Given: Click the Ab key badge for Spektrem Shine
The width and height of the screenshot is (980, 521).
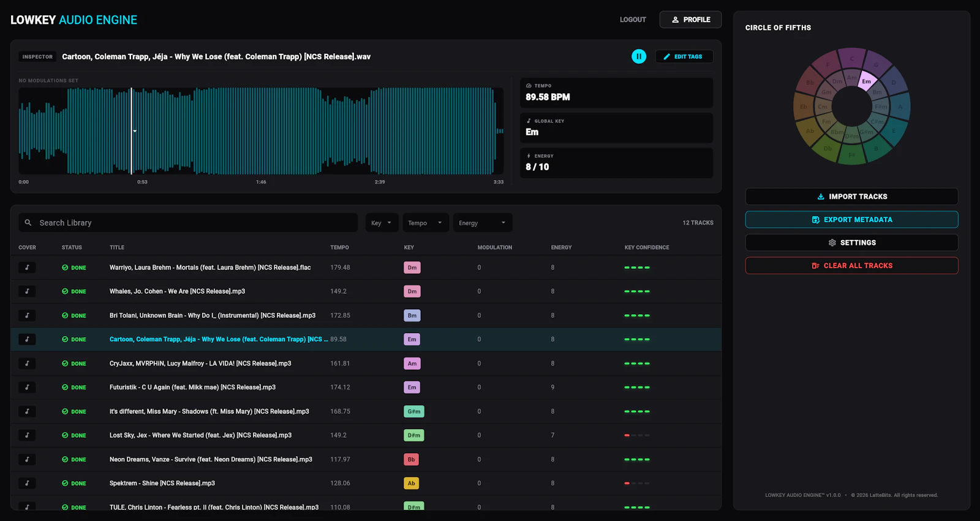Looking at the screenshot, I should (x=412, y=483).
